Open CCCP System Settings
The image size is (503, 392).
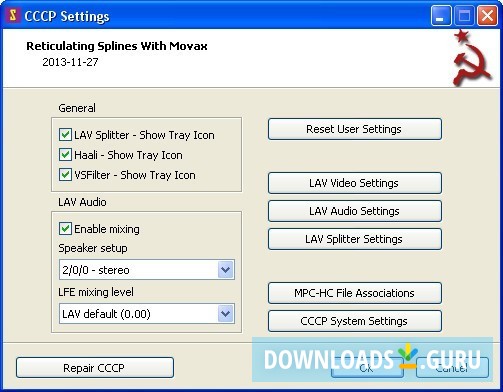pos(355,321)
